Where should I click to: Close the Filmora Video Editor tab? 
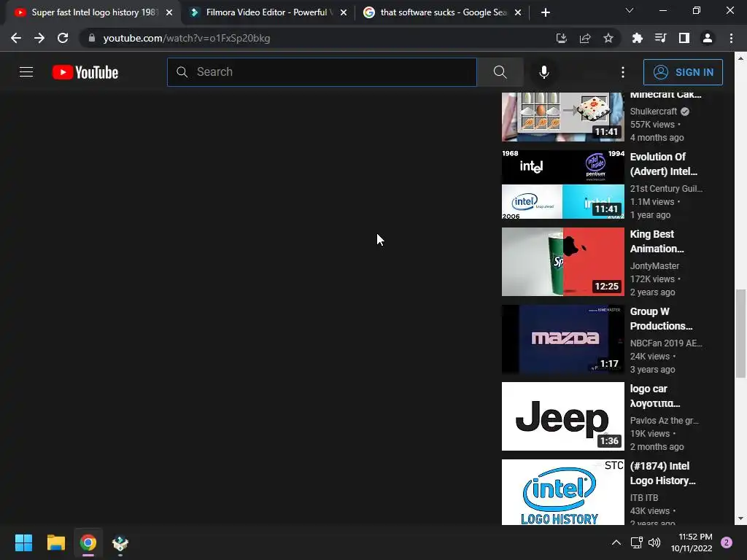pos(344,13)
